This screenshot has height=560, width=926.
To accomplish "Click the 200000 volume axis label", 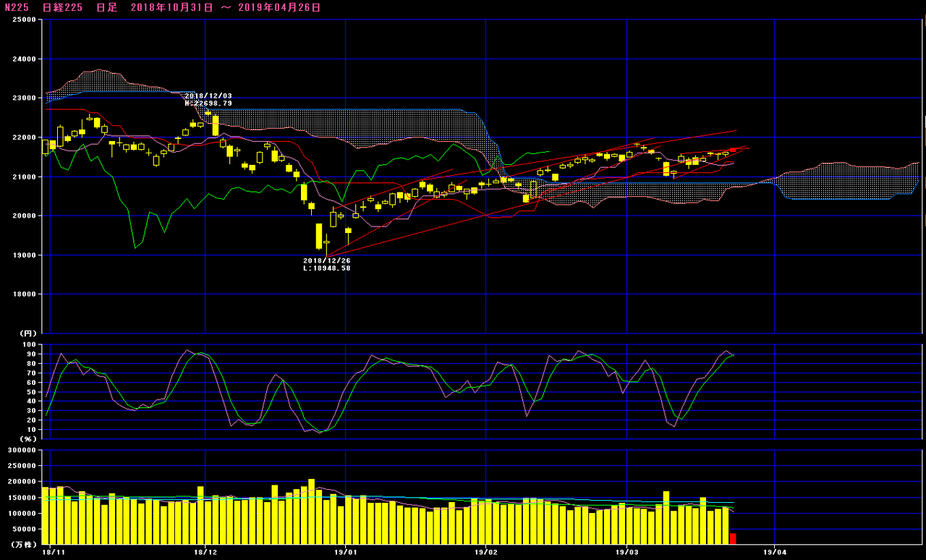I will click(22, 482).
